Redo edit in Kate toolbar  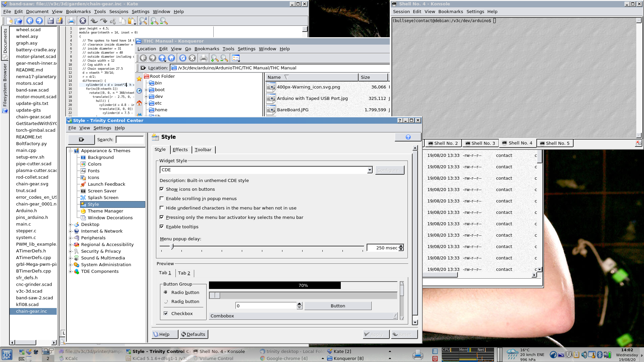(x=103, y=21)
